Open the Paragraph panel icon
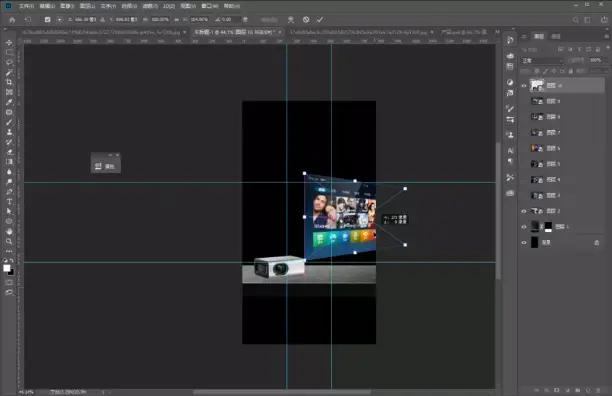 click(510, 160)
